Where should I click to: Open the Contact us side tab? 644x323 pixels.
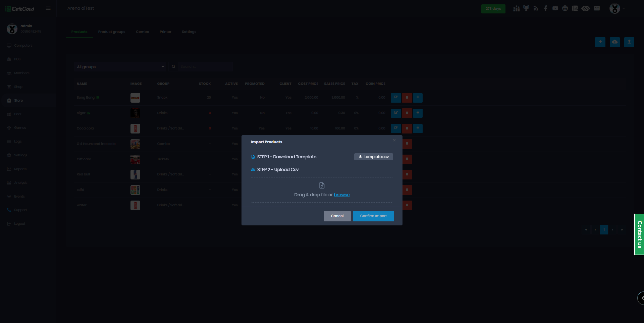pyautogui.click(x=639, y=234)
